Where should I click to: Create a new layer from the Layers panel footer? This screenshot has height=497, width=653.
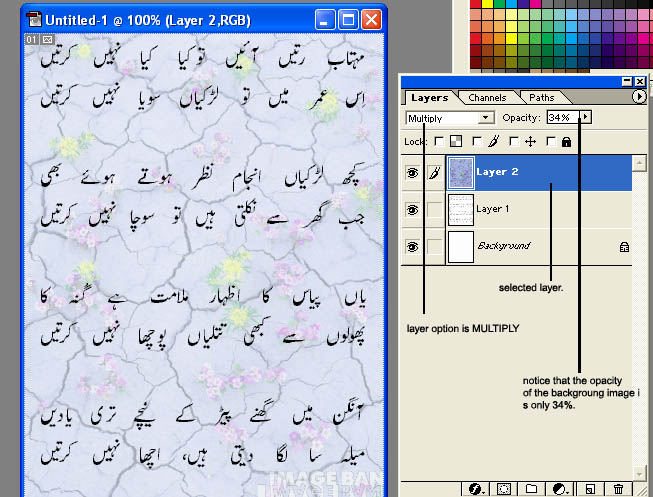(591, 488)
